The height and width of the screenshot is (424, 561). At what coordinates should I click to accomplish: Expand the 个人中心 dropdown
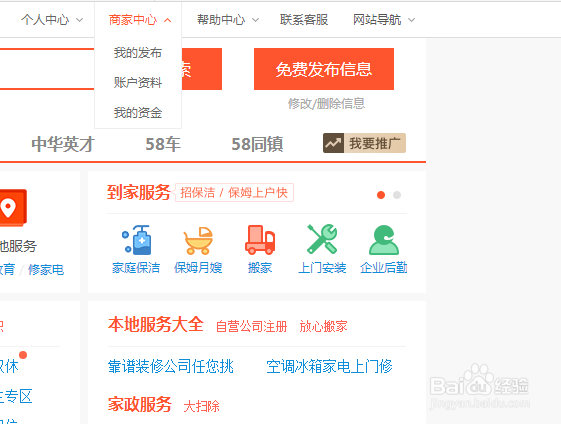coord(52,20)
